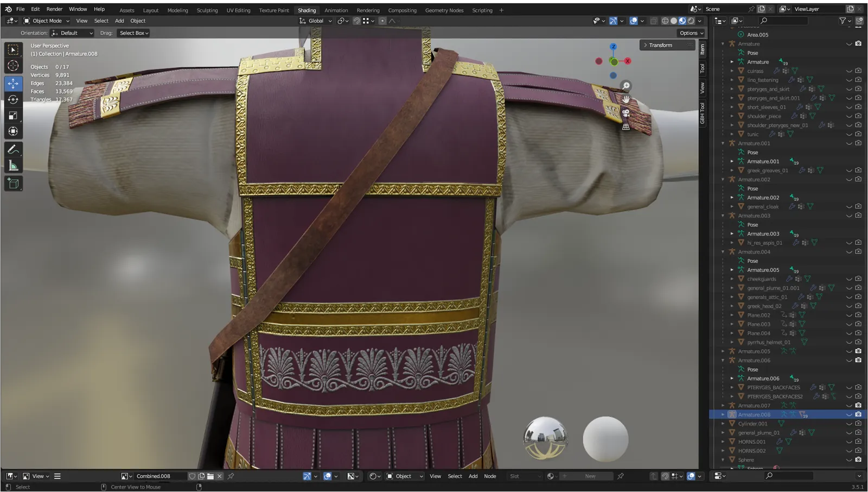Toggle snapping magnet in header
Screen dimensions: 868x492
[356, 21]
